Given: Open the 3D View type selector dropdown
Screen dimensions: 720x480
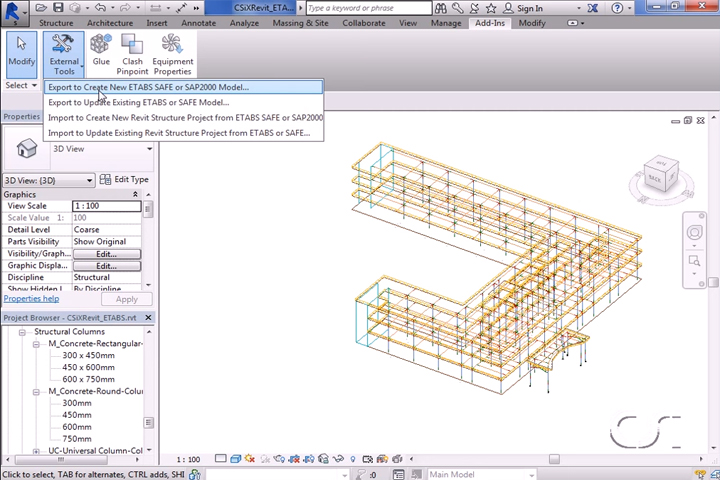Looking at the screenshot, I should click(149, 149).
